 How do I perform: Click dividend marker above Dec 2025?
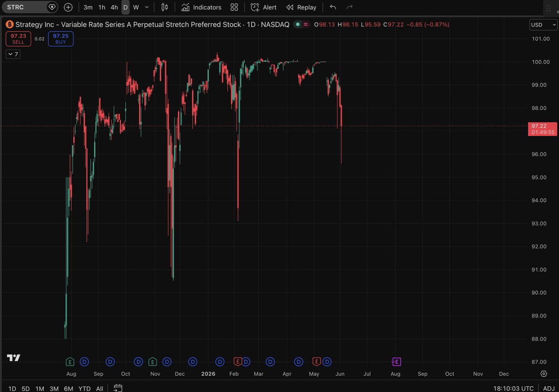(193, 362)
